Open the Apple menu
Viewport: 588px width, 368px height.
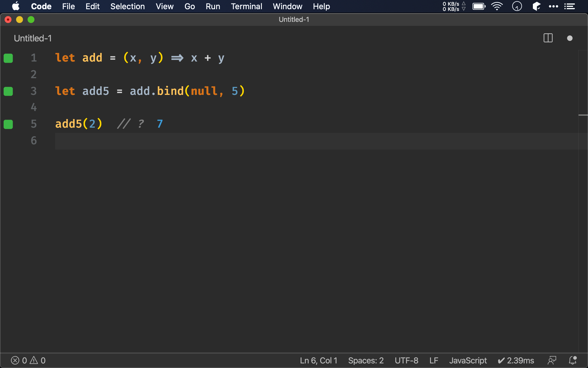(16, 6)
